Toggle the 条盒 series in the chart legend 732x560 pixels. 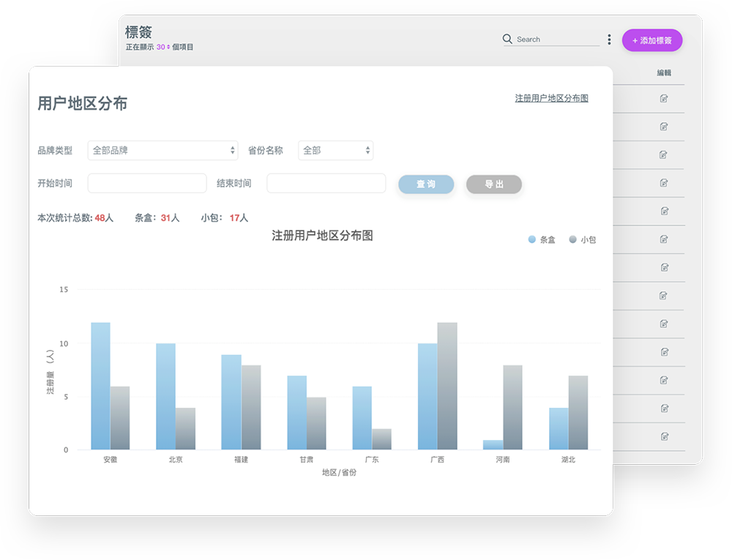[x=542, y=239]
